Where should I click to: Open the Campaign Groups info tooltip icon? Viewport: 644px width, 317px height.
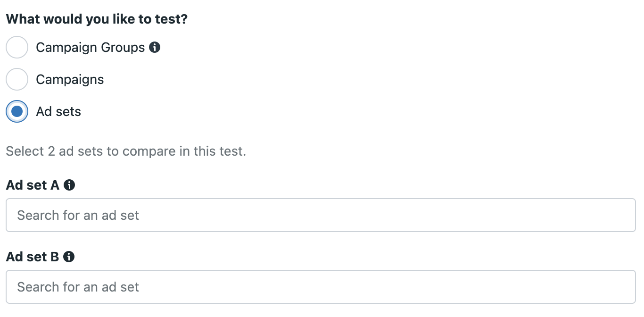[x=155, y=48]
